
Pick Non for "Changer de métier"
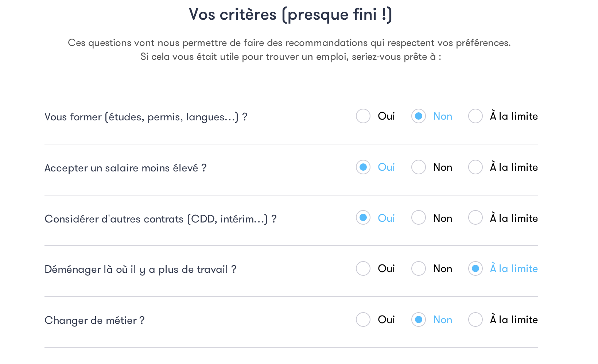pos(419,320)
